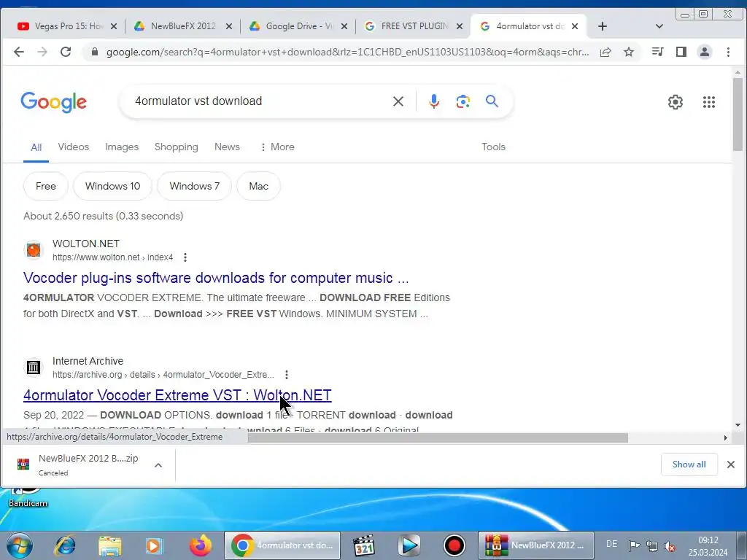Viewport: 747px width, 560px height.
Task: Select the Videos search tab
Action: [x=74, y=147]
